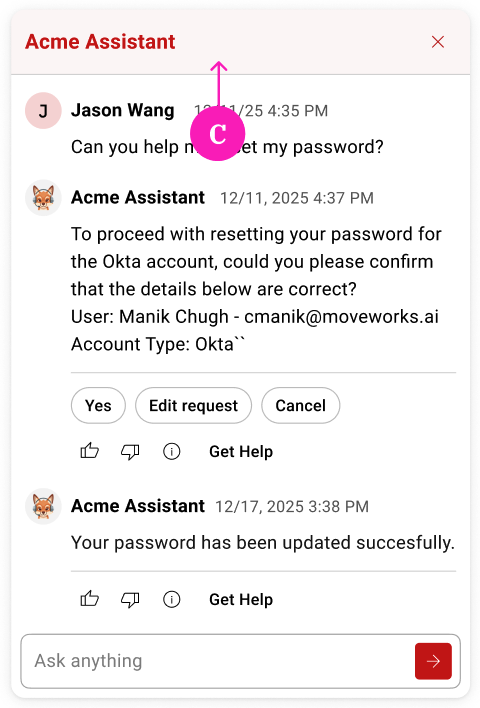Click Jason Wang's J avatar
This screenshot has height=708, width=480.
[43, 111]
